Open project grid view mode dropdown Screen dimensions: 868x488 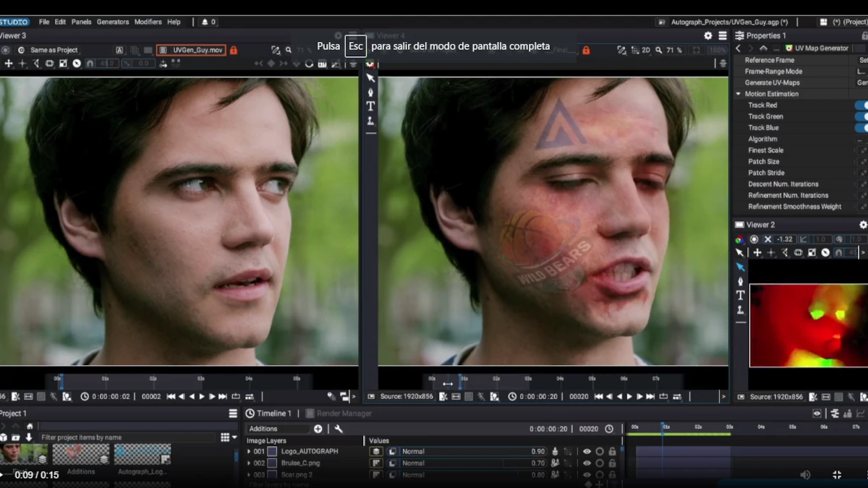[x=228, y=437]
